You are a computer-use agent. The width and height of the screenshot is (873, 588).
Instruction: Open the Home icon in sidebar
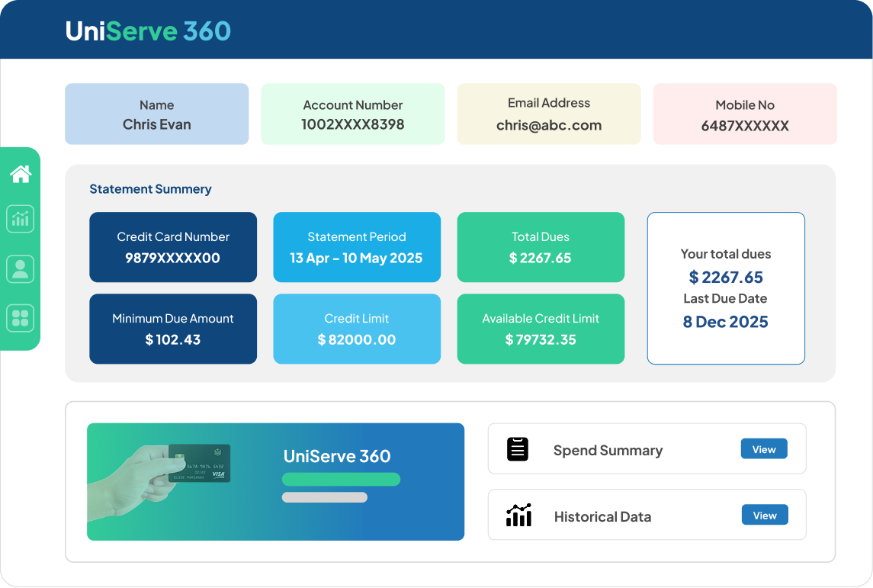21,175
